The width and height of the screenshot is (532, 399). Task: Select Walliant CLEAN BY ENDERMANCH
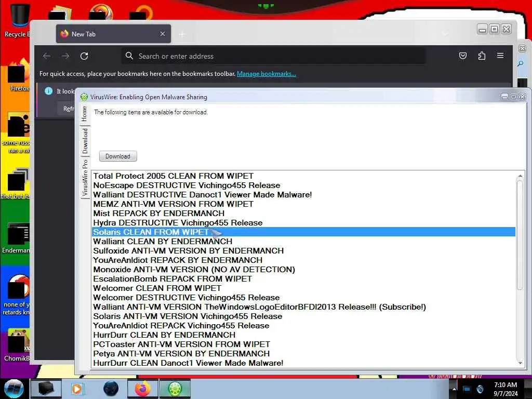pos(303,241)
